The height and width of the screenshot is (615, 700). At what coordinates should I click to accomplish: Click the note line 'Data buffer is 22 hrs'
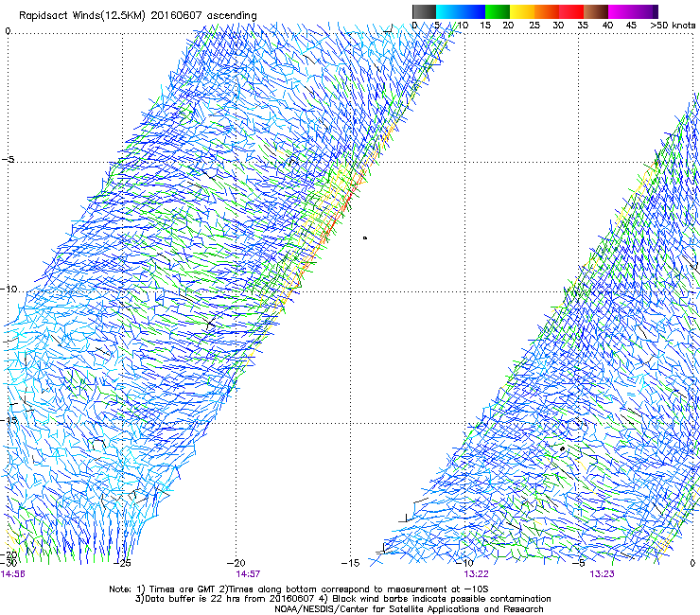point(342,599)
